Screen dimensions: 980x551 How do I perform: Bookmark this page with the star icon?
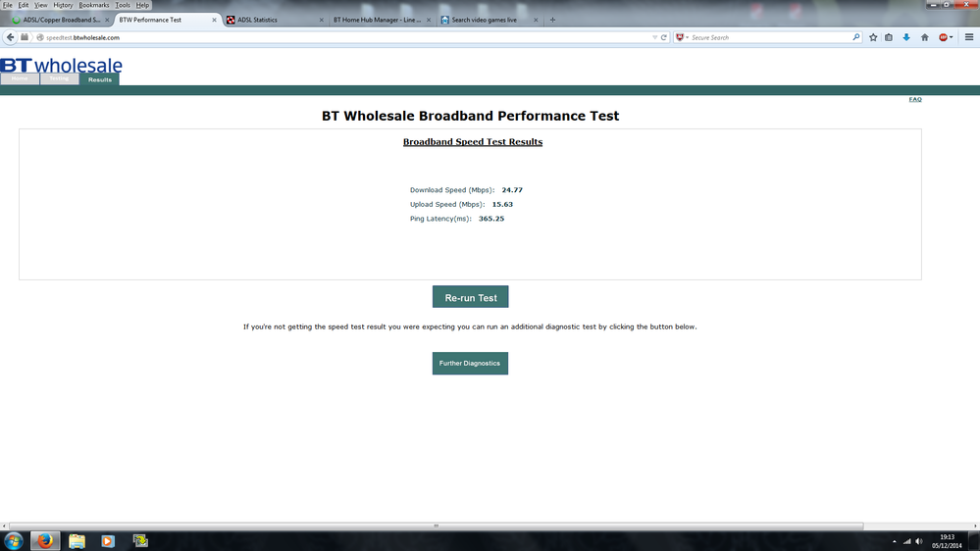point(873,37)
